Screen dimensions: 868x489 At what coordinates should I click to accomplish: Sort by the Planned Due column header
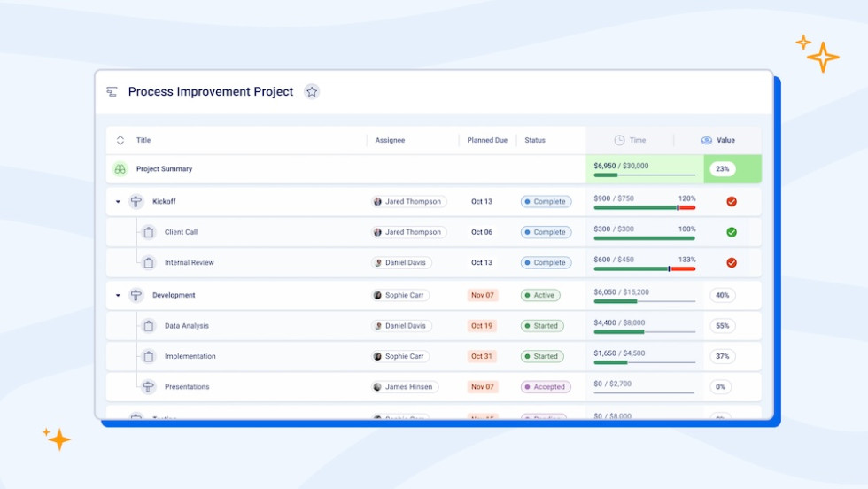click(x=487, y=140)
